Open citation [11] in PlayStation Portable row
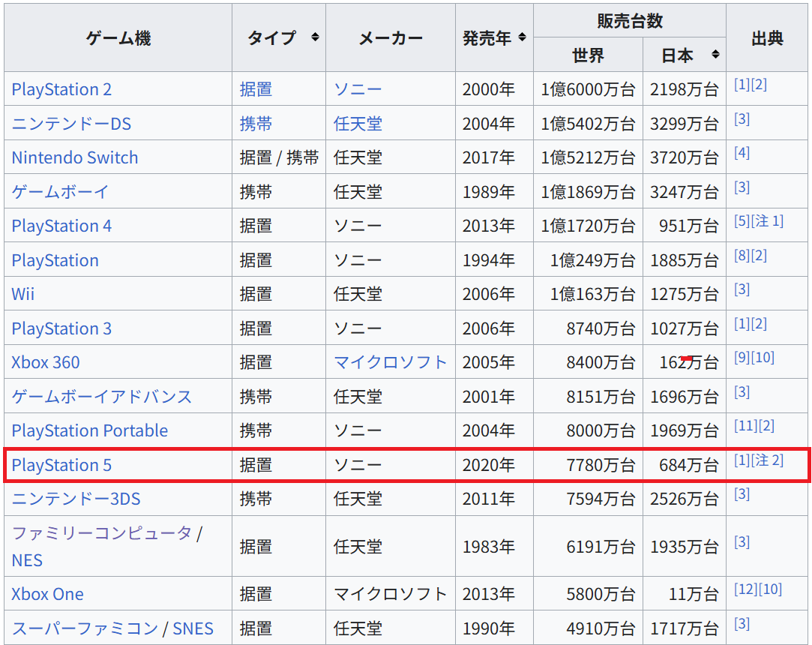 [746, 426]
